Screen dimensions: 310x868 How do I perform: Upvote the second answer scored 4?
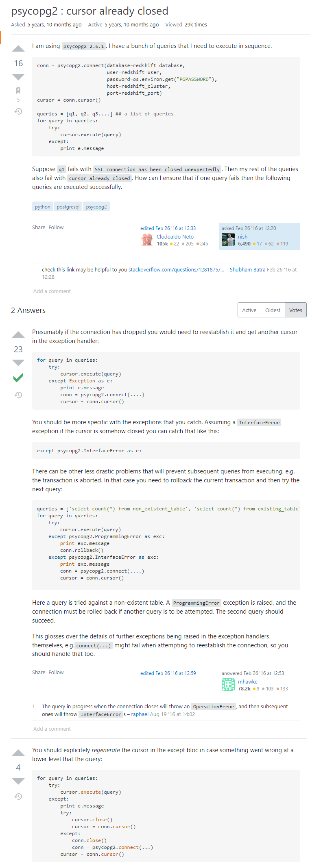18,753
